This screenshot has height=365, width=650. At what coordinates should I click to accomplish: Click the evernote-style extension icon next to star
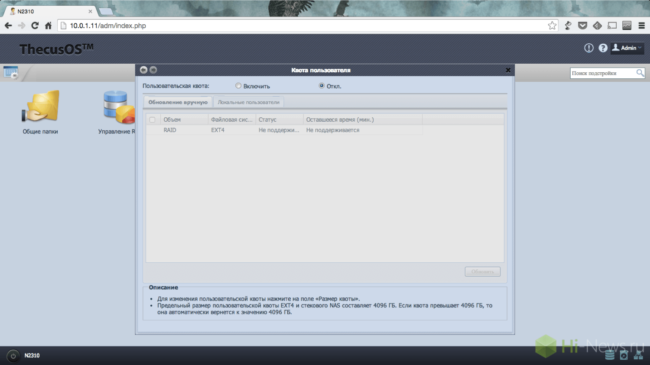tap(568, 26)
